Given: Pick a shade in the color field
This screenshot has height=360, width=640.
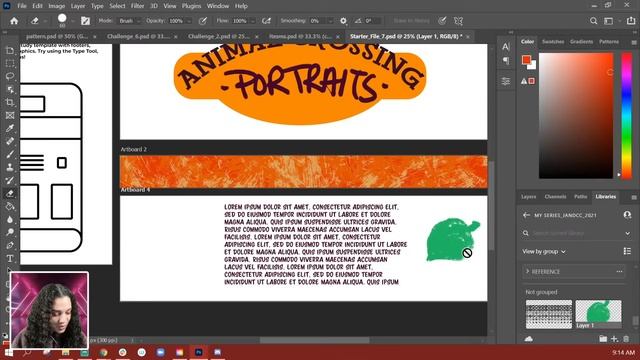Looking at the screenshot, I should [576, 116].
